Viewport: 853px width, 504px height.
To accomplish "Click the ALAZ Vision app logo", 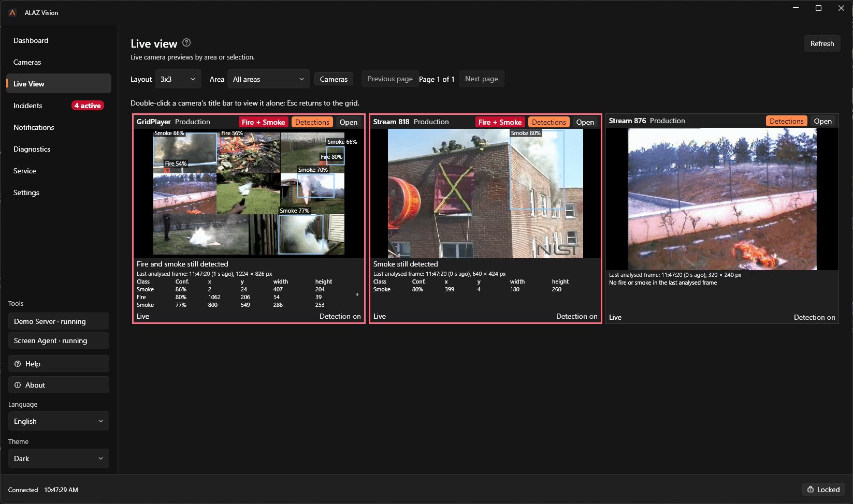I will click(12, 12).
